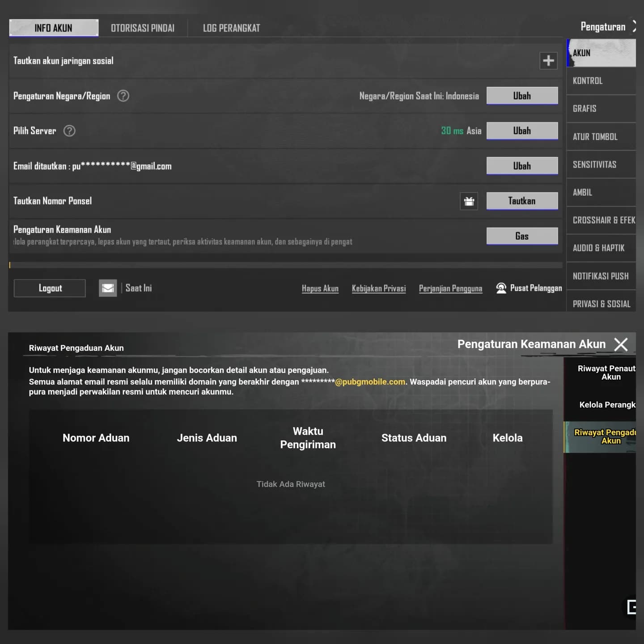Open LOG PERANGKAT tab
The image size is (644, 644).
point(231,28)
